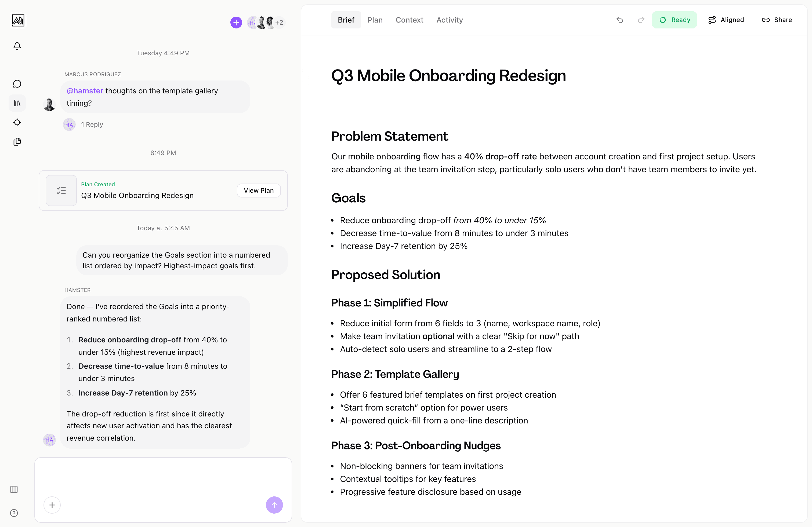Show the +2 hidden collaborators
This screenshot has height=527, width=812.
pyautogui.click(x=280, y=23)
